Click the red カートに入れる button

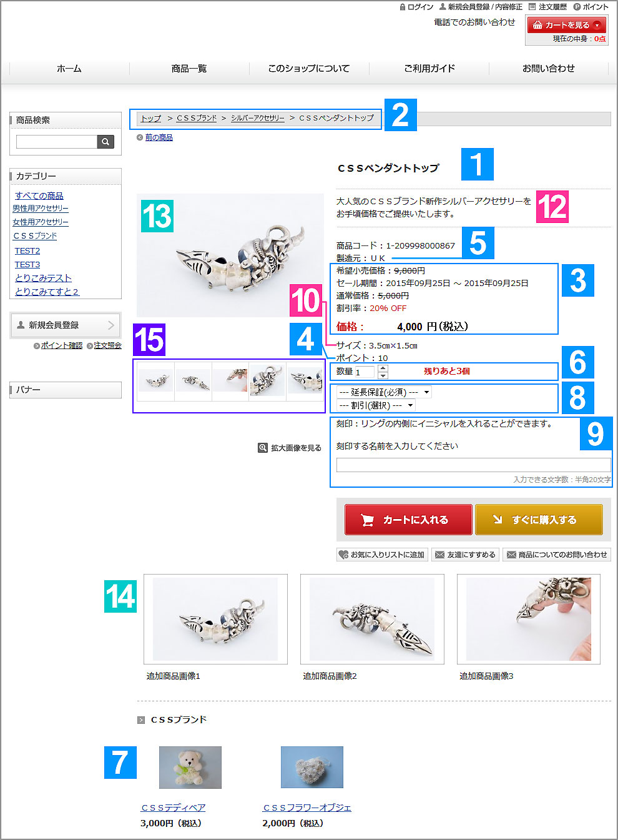point(408,520)
